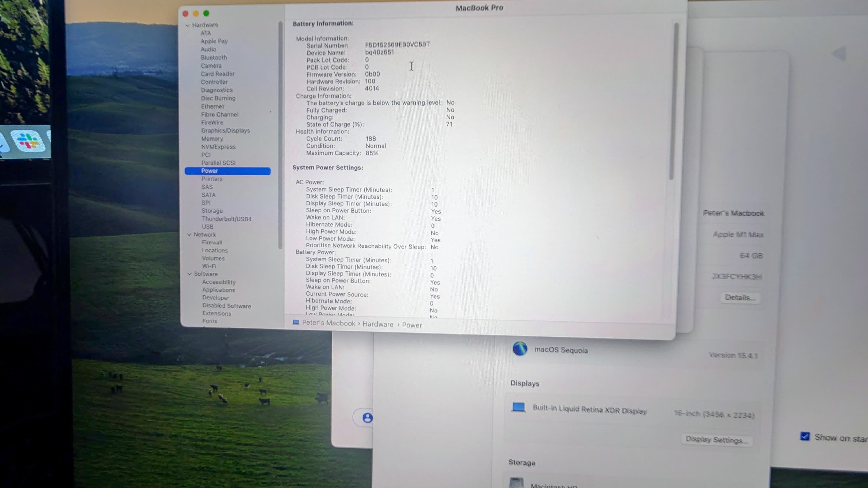Select SPI in the sidebar

point(206,203)
